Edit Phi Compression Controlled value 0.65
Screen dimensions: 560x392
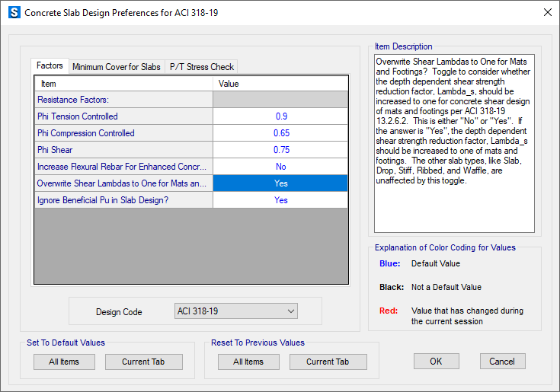click(x=280, y=133)
